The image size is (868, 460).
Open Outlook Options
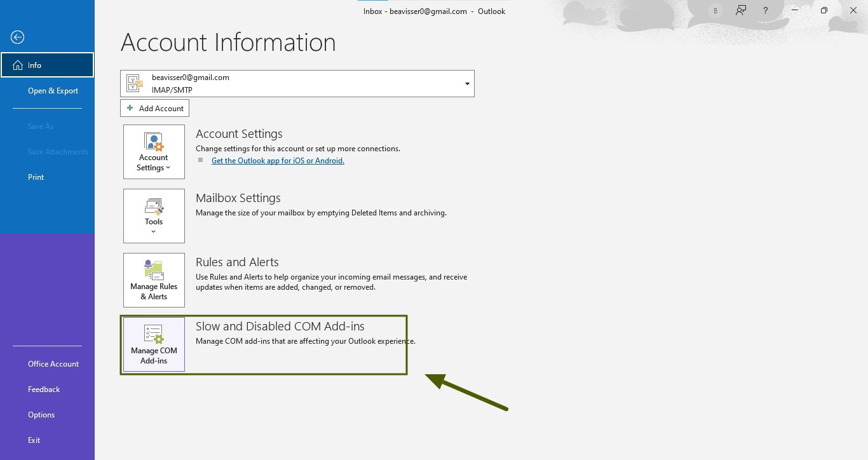pos(47,415)
